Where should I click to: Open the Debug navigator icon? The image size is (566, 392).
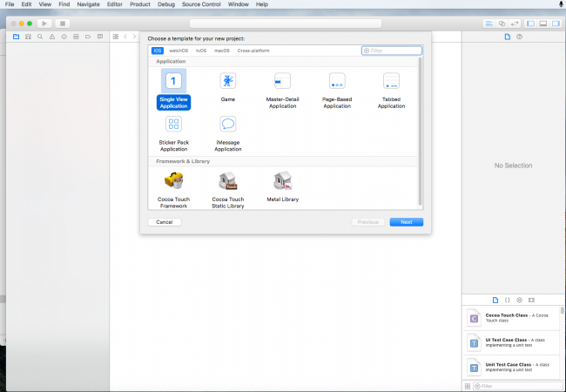pos(76,37)
